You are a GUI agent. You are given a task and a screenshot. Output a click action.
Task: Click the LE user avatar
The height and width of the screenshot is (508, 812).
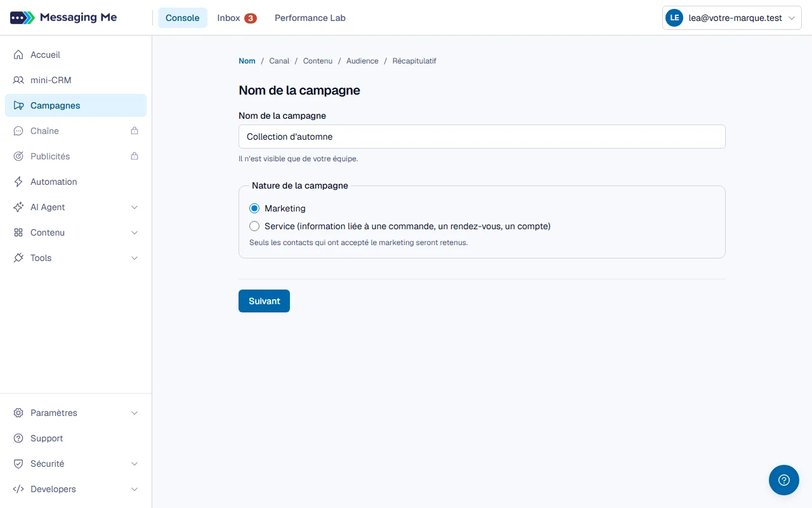pos(674,18)
